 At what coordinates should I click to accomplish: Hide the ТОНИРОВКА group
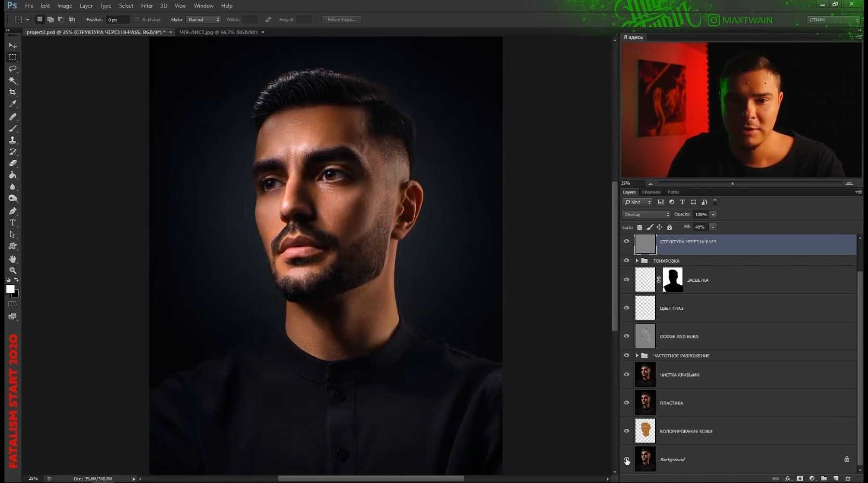[627, 260]
